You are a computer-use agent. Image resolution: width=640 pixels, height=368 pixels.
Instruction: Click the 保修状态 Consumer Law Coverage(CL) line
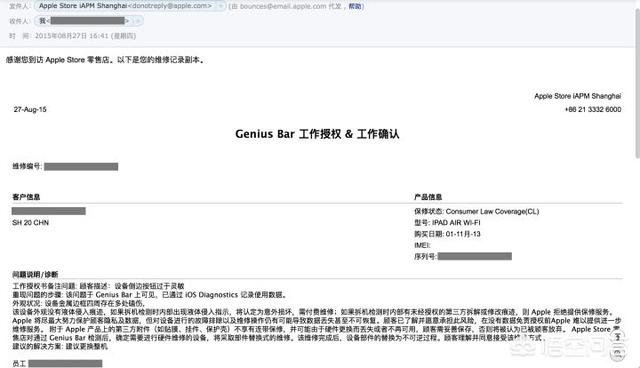pyautogui.click(x=477, y=211)
